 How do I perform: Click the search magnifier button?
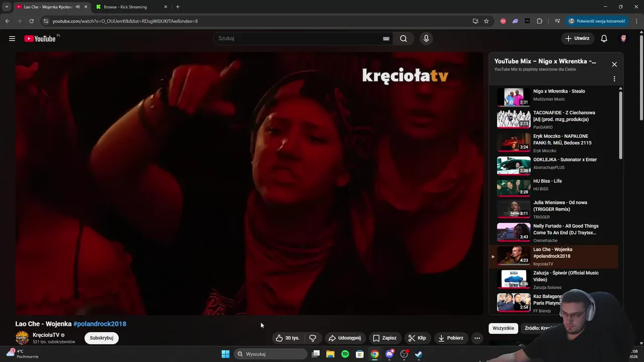[404, 39]
